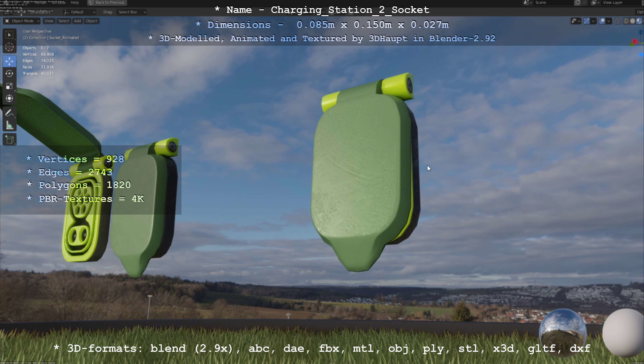This screenshot has width=644, height=364.
Task: Click the View Layer browse icon
Action: (x=595, y=2)
